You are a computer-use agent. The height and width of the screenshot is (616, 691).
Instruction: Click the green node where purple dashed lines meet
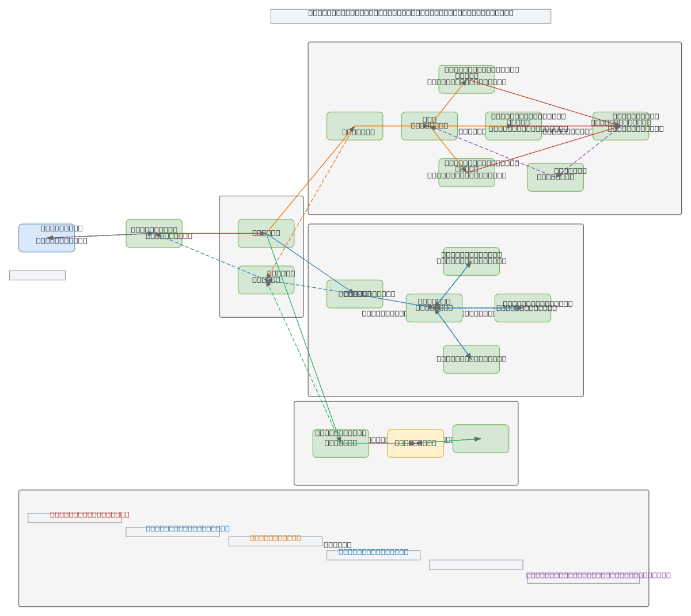[x=555, y=177]
